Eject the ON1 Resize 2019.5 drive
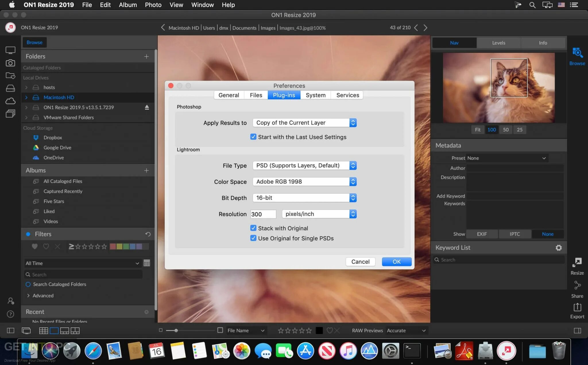 tap(147, 107)
